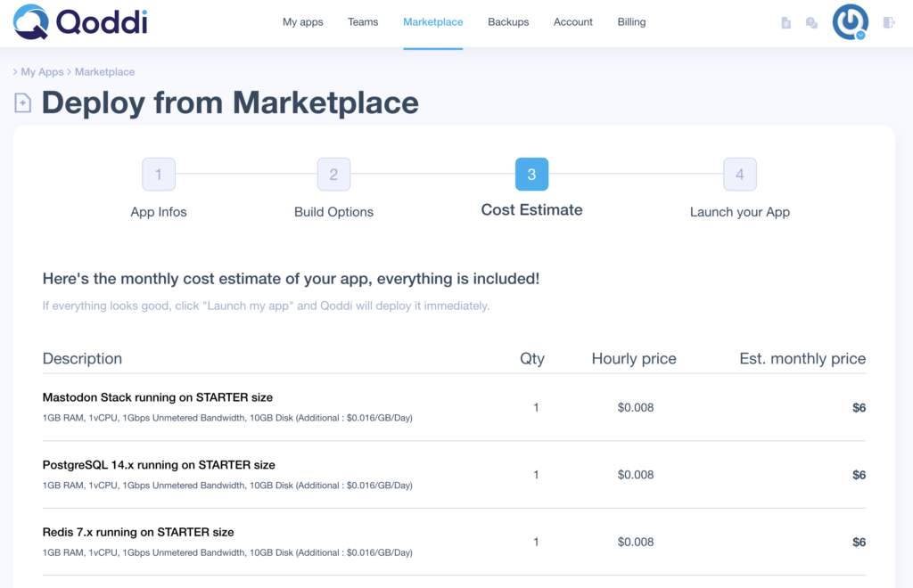Click the Description column header

pos(82,359)
